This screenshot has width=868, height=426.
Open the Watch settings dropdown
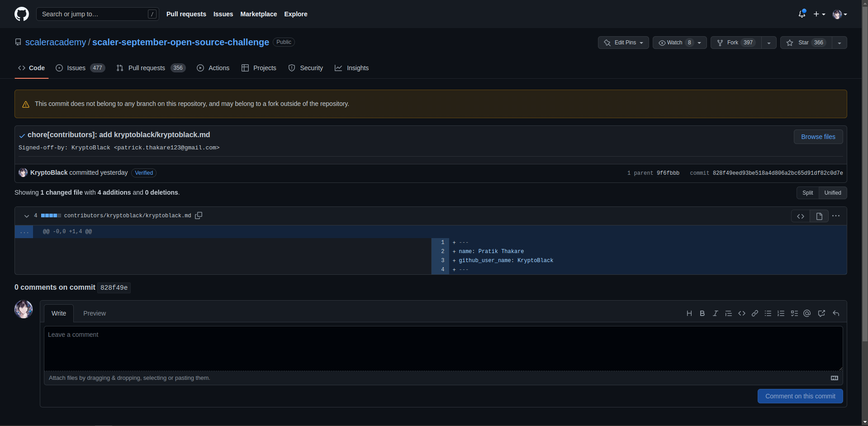pos(698,42)
